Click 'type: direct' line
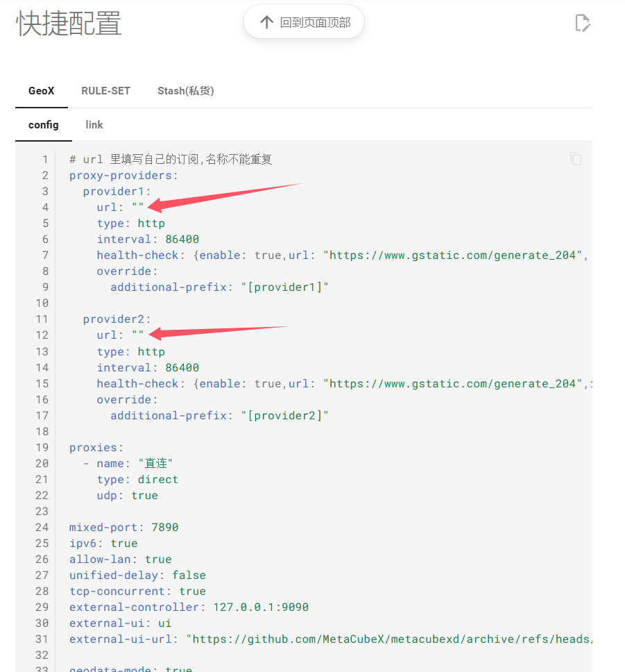 (x=137, y=480)
